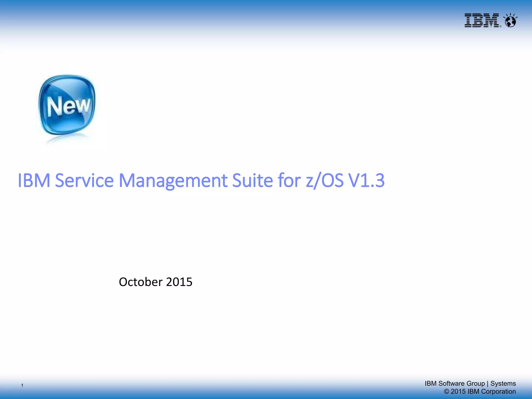
Task: Click the slide number 1 in the footer
Action: point(22,385)
